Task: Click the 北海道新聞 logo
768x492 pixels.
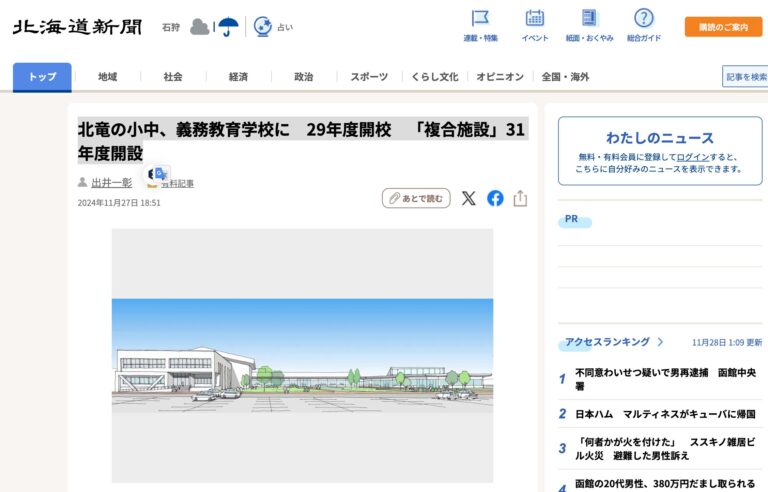Action: 78,27
